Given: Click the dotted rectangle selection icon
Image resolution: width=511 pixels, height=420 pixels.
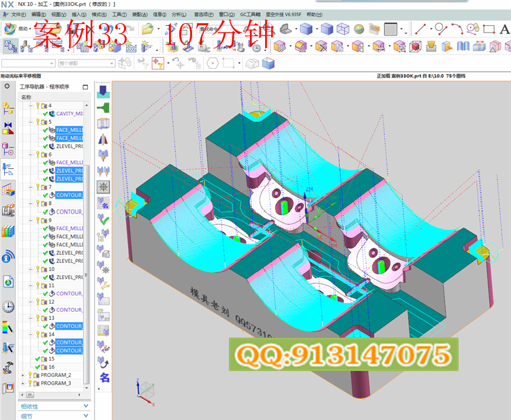Looking at the screenshot, I should tap(228, 63).
